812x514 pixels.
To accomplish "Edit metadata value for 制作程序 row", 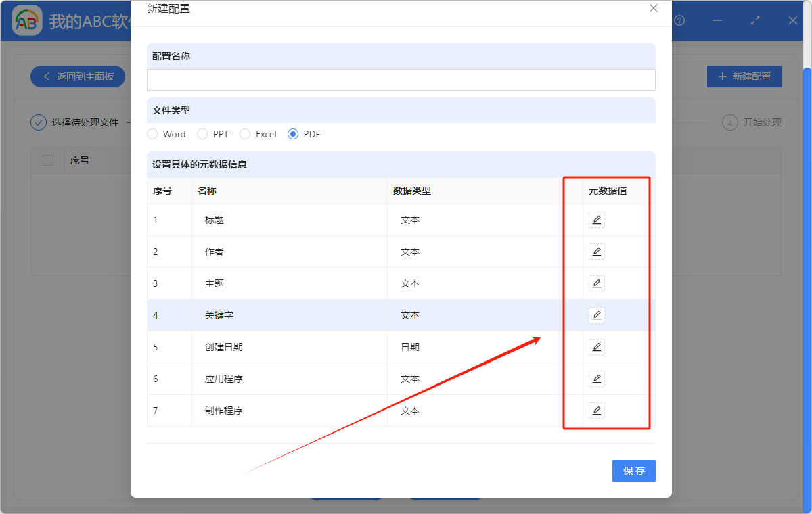I will [596, 411].
